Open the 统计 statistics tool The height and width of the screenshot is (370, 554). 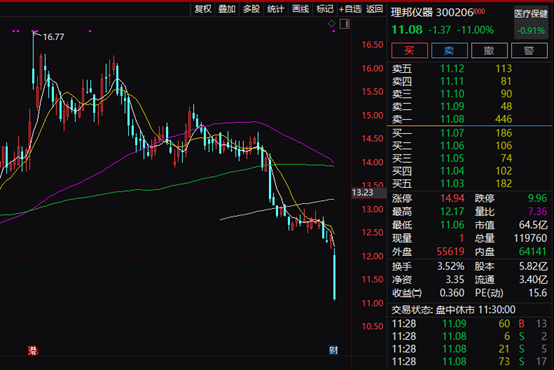click(x=276, y=9)
